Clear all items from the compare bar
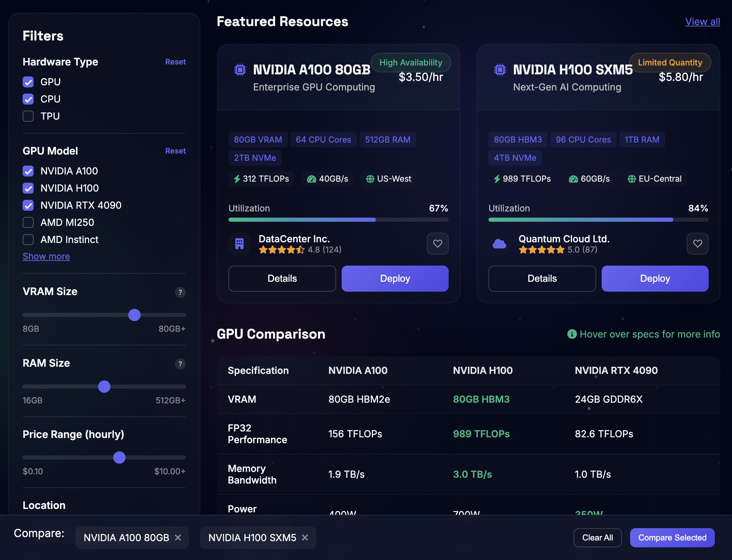 point(597,537)
